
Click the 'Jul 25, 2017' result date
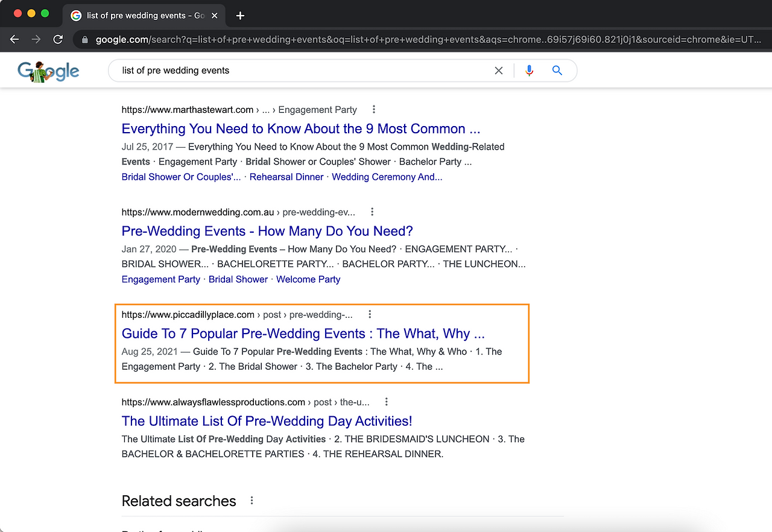pyautogui.click(x=147, y=147)
